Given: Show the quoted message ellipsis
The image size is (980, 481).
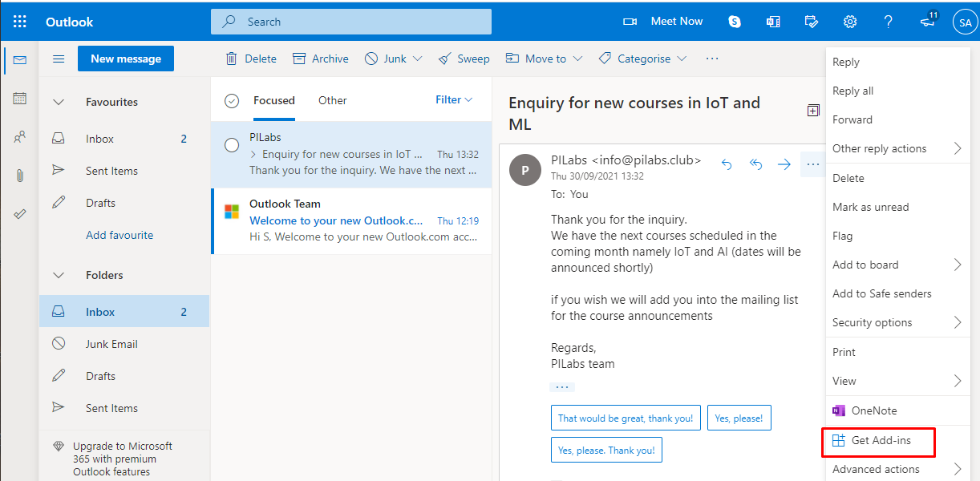Looking at the screenshot, I should click(x=561, y=386).
